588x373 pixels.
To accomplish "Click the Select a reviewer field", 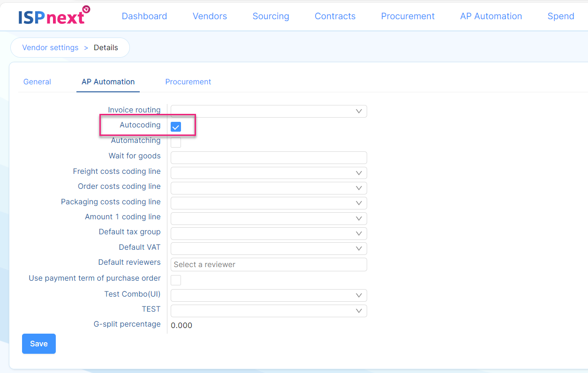I will point(269,264).
